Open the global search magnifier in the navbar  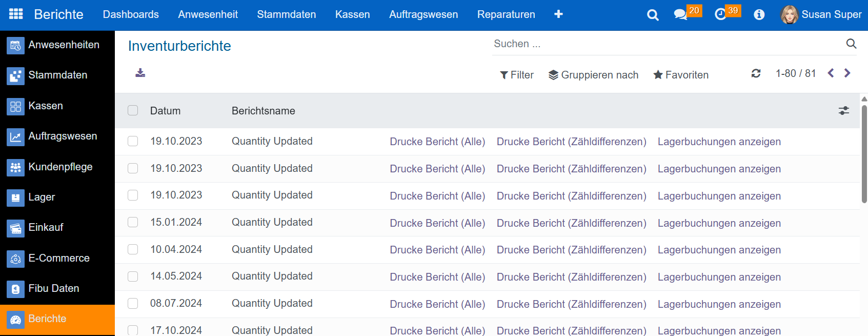pyautogui.click(x=653, y=15)
